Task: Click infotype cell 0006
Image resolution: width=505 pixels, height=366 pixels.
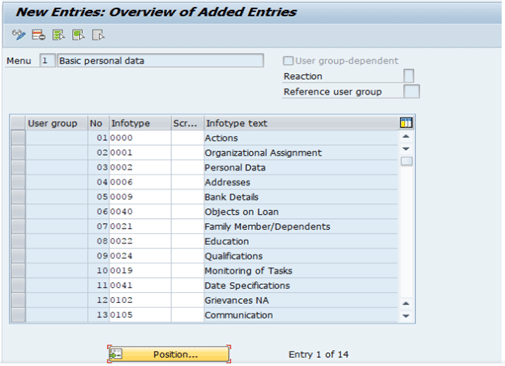Action: coord(140,182)
